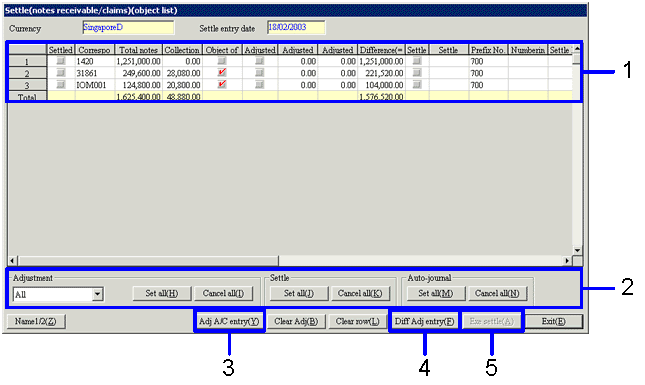Image resolution: width=645 pixels, height=385 pixels.
Task: Click Settle Set all(J) button
Action: (x=299, y=294)
